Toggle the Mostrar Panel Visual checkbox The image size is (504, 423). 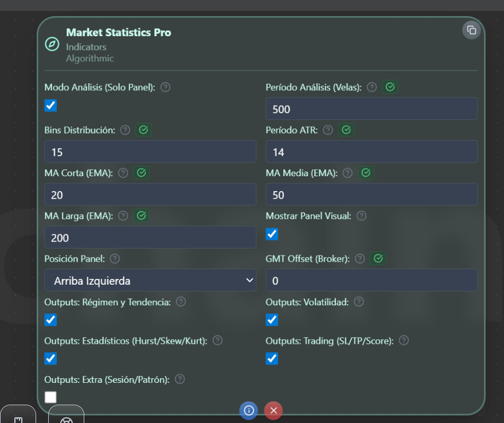coord(272,234)
